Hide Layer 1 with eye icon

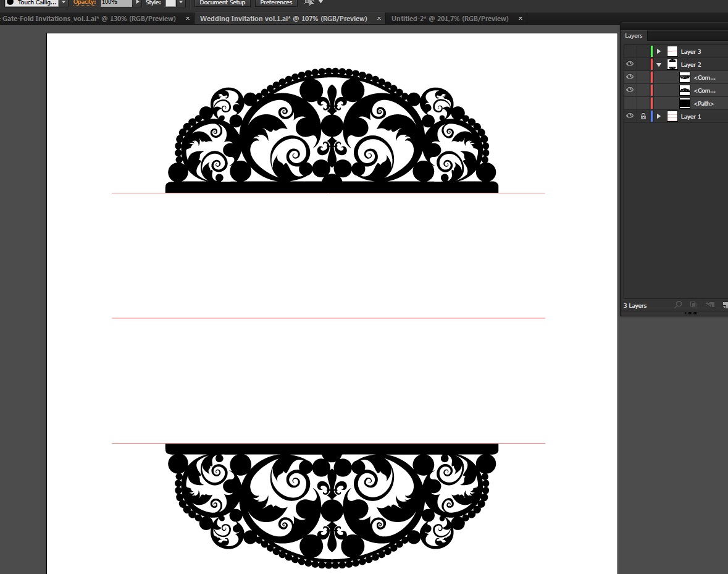point(630,116)
